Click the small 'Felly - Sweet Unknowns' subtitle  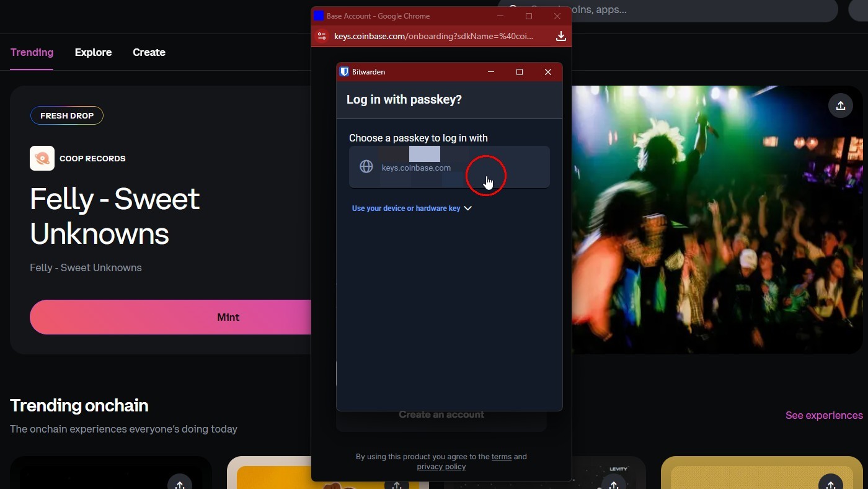(86, 267)
